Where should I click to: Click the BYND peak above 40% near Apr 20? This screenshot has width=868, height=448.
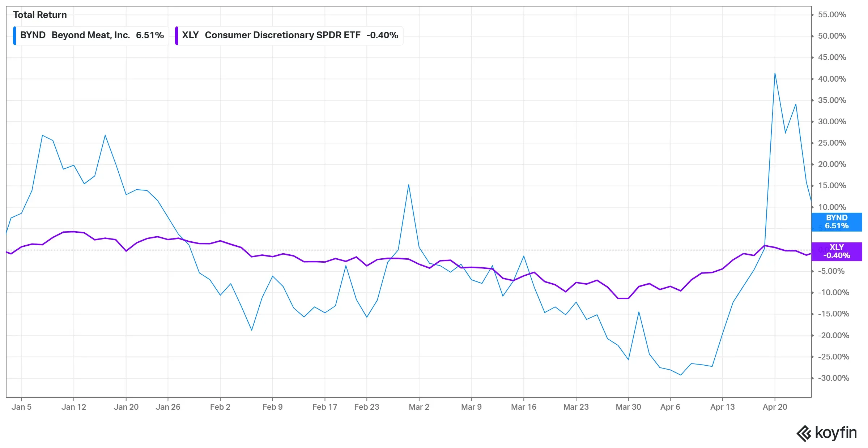775,73
